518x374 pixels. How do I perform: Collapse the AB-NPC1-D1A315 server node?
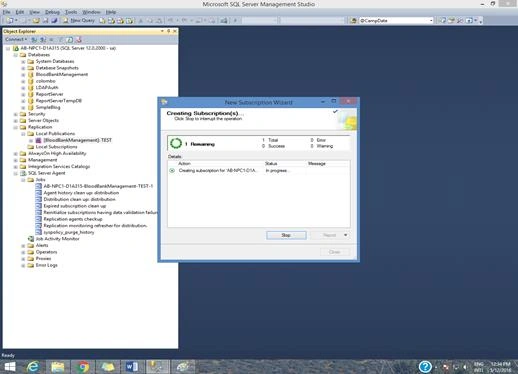[x=8, y=48]
